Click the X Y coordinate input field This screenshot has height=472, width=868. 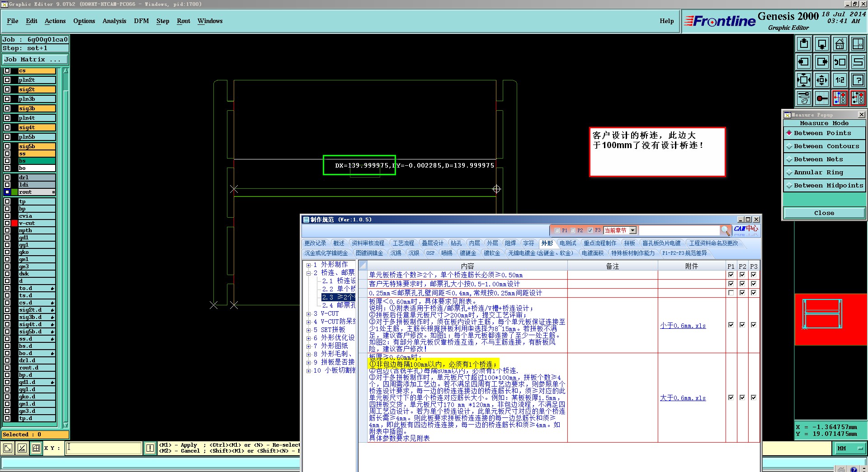click(104, 448)
